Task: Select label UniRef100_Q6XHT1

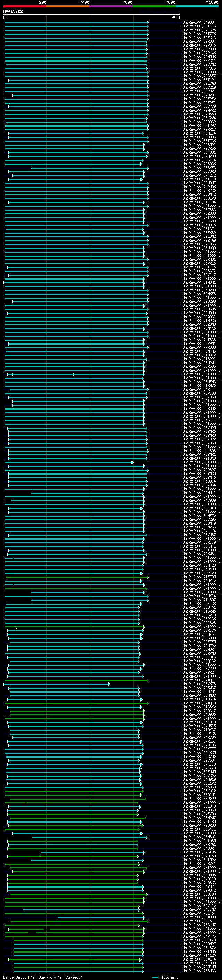Action: pos(199,546)
